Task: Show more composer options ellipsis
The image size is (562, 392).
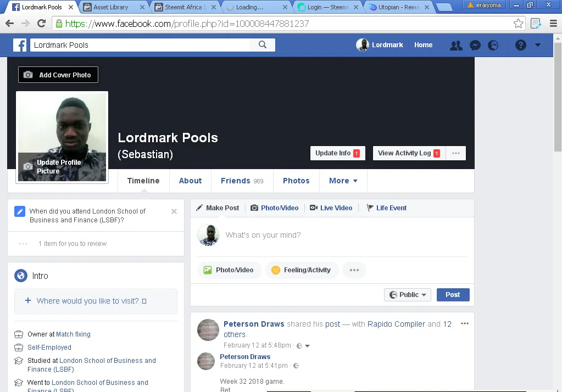Action: [354, 270]
